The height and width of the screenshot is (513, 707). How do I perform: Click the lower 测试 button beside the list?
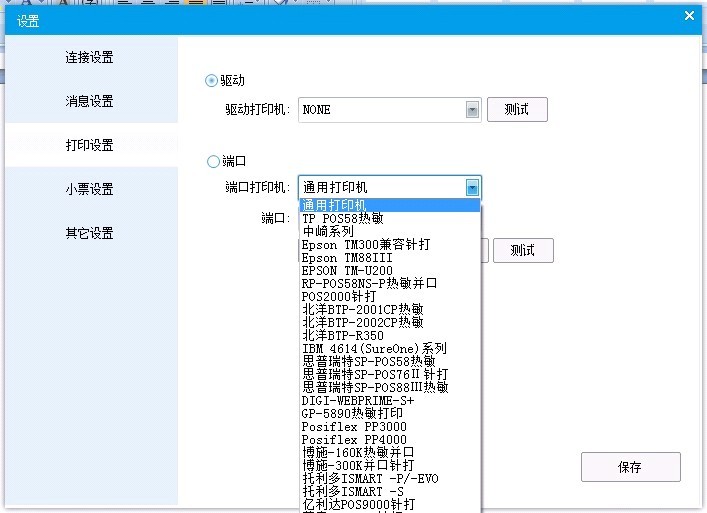point(522,251)
